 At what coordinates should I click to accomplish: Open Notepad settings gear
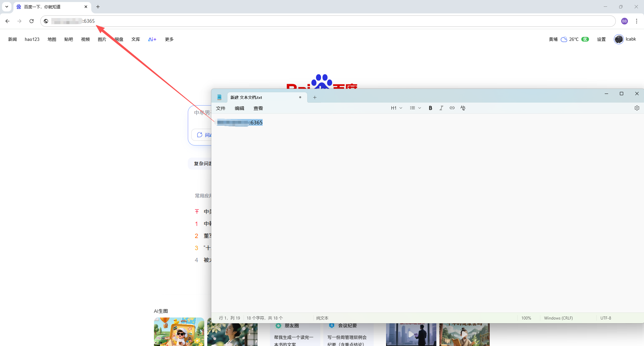point(637,108)
